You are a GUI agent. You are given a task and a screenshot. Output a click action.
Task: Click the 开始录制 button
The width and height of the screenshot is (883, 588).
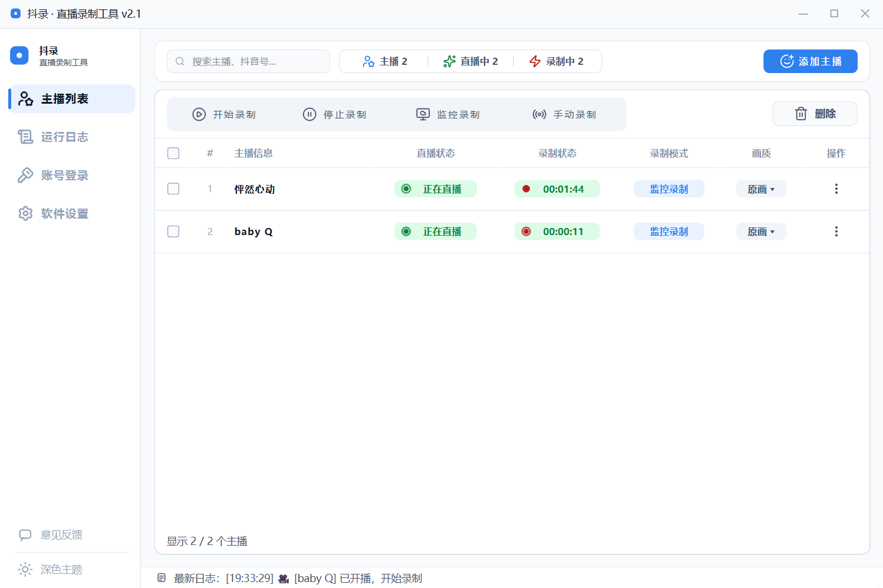[x=224, y=114]
